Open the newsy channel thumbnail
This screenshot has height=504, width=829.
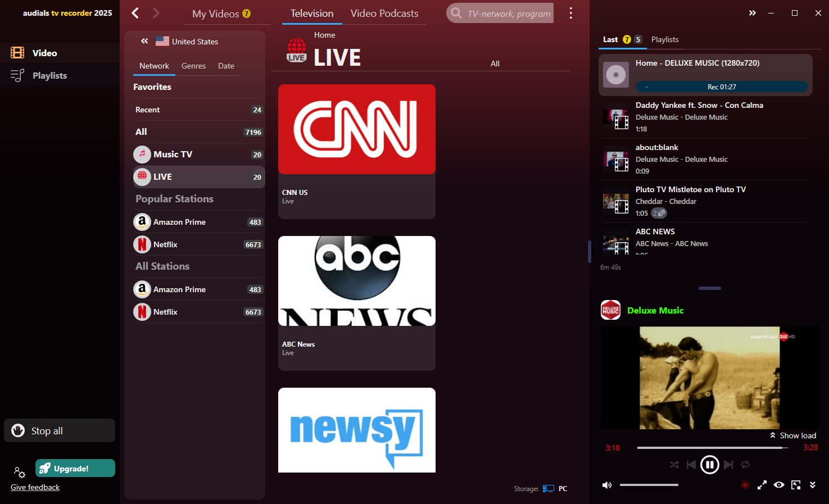[x=357, y=430]
